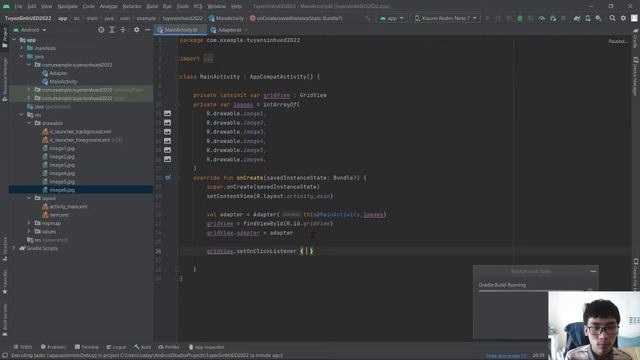Open the Build tool window button
Screen dimensions: 640x360
pos(142,347)
